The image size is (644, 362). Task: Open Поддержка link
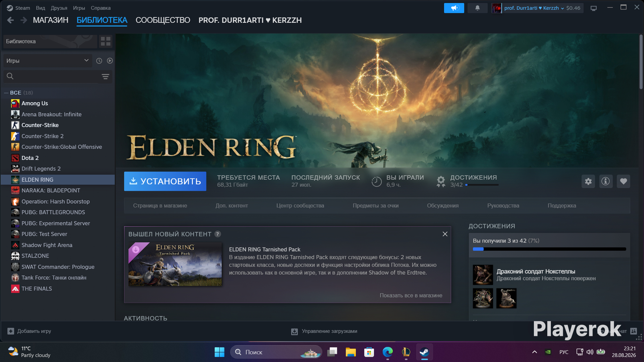pos(562,206)
